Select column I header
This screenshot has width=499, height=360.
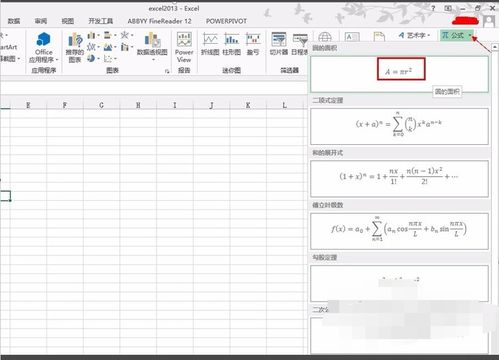[175, 105]
